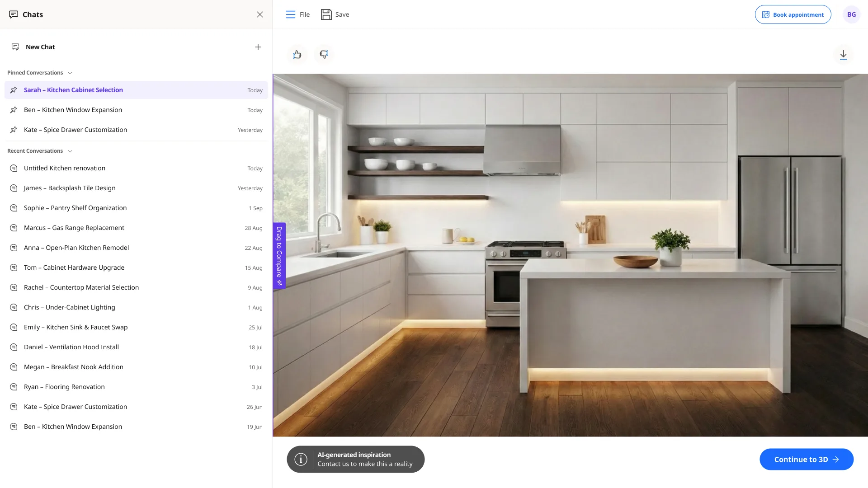Click Continue to 3D button
Screen dimensions: 868x488
coord(807,460)
